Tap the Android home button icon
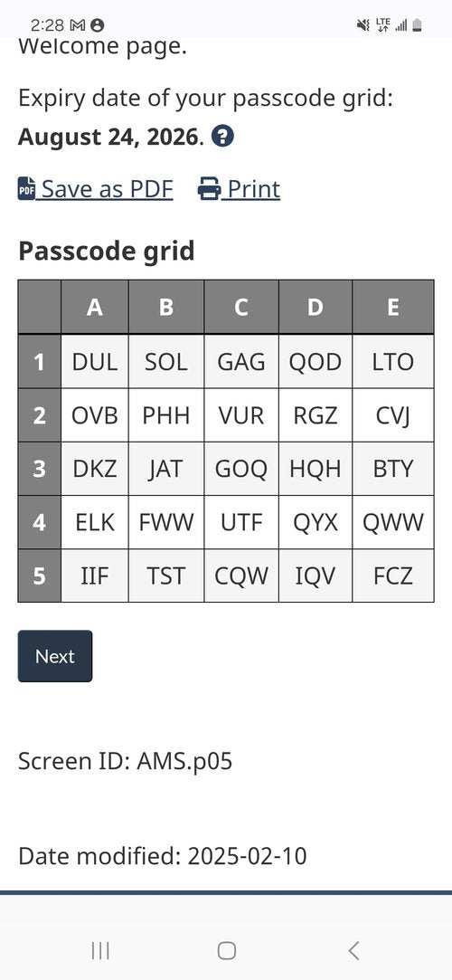Image resolution: width=452 pixels, height=980 pixels. (227, 951)
